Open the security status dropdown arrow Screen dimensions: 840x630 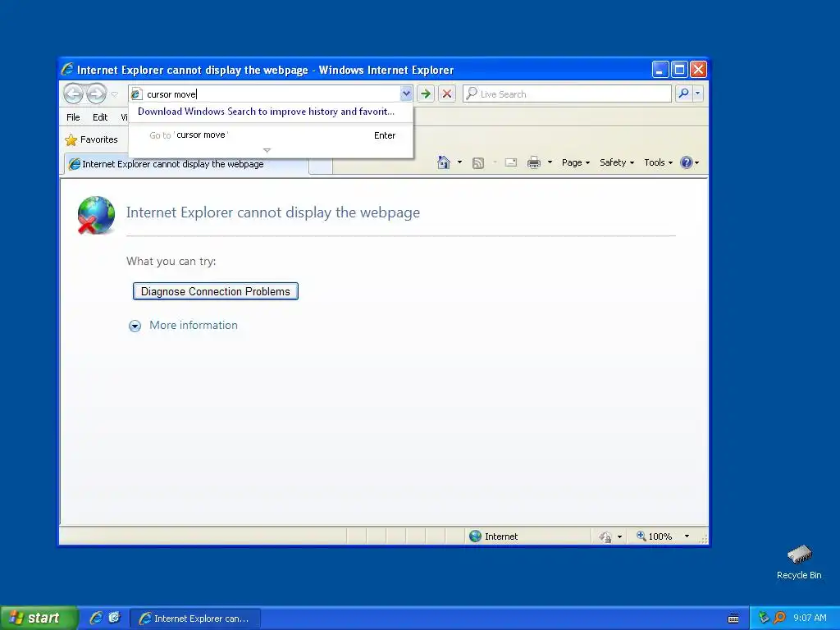619,536
